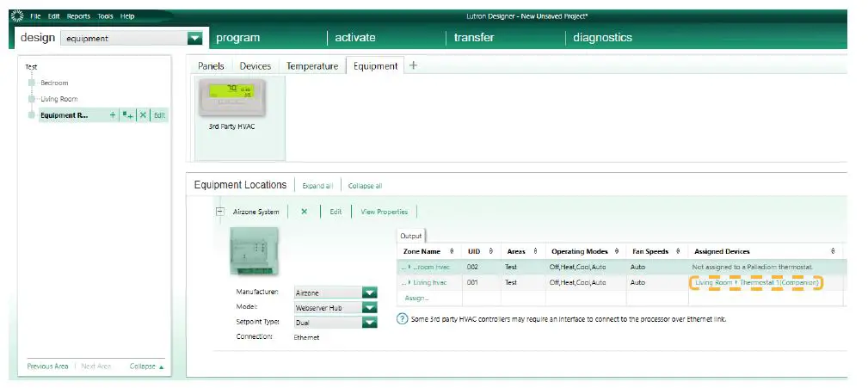Screen dimensions: 868x388
Task: Collapse the area tree panel
Action: (147, 366)
